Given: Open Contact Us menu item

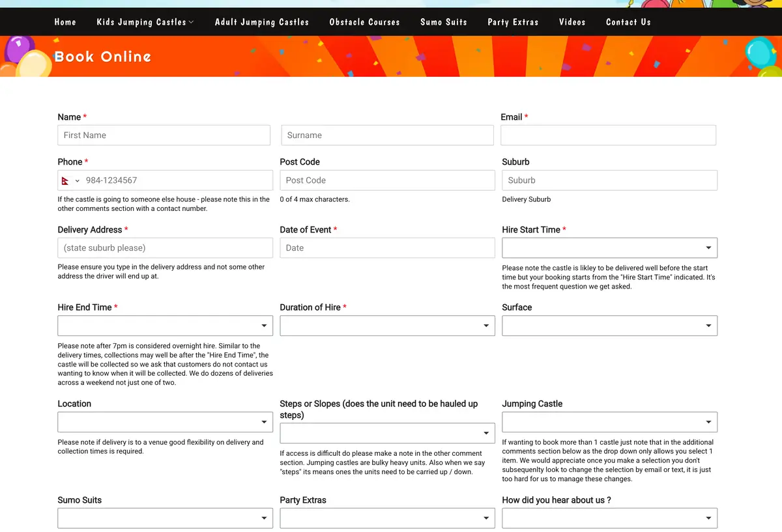Looking at the screenshot, I should tap(628, 22).
